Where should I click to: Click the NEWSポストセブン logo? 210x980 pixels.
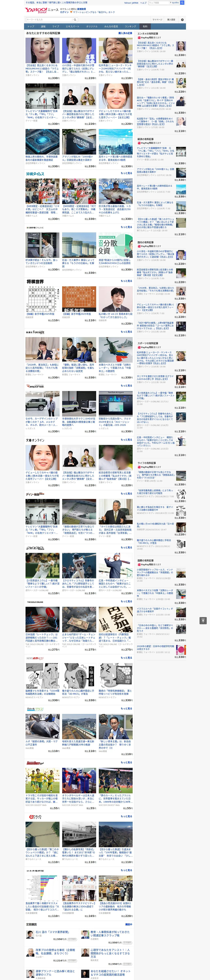tap(35, 659)
